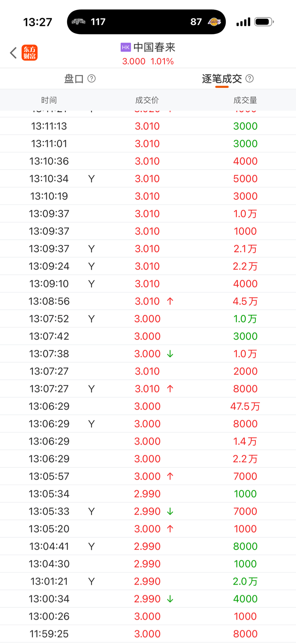Select the trade row with 47.5万 volume
296x644 pixels.
click(x=148, y=406)
